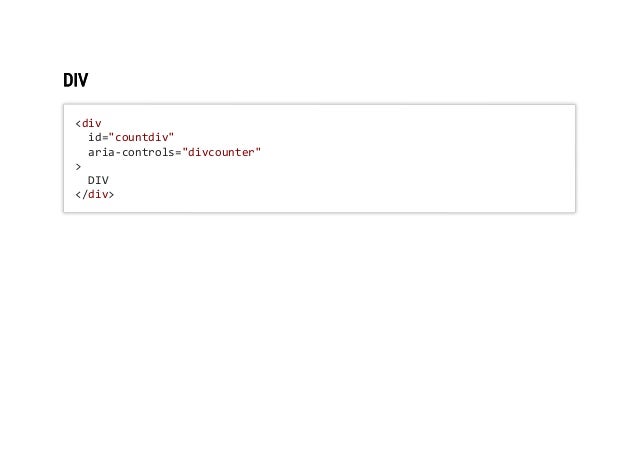The width and height of the screenshot is (638, 451).
Task: Click the "countdiv" attribute value
Action: (141, 138)
